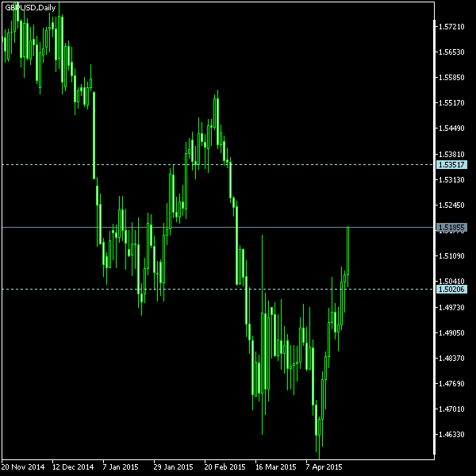Click the 12 Dec 2014 date label
Image resolution: width=476 pixels, height=476 pixels.
tap(73, 467)
